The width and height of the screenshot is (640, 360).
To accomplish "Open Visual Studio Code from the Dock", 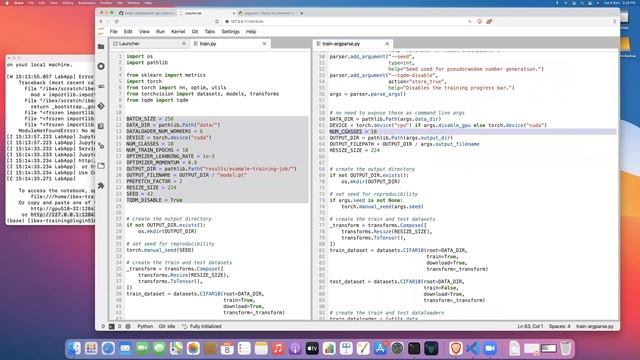I will [x=473, y=348].
